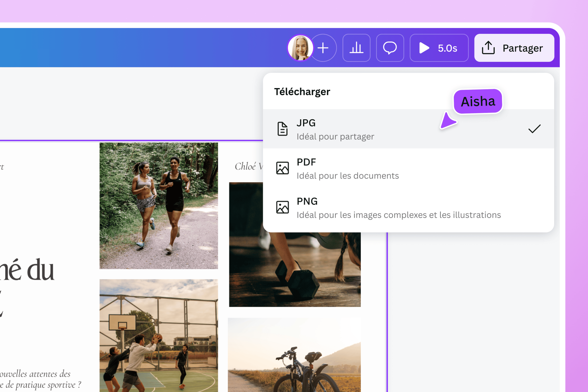Select the PNG download option

click(408, 207)
